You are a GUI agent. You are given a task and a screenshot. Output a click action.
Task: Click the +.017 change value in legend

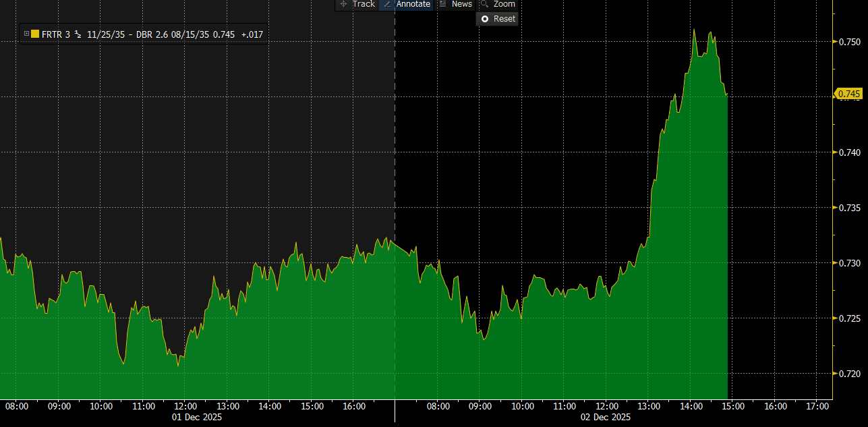251,33
